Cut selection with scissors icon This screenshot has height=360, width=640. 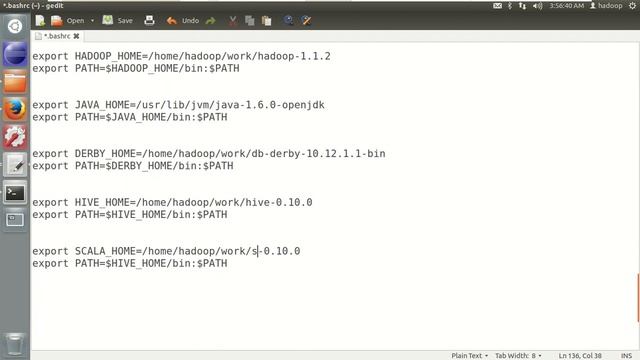(x=233, y=20)
